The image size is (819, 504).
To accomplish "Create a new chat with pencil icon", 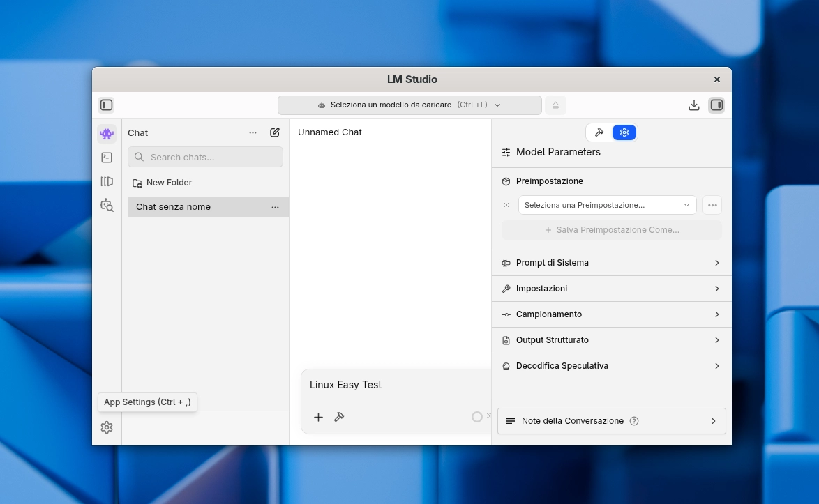I will tap(275, 132).
